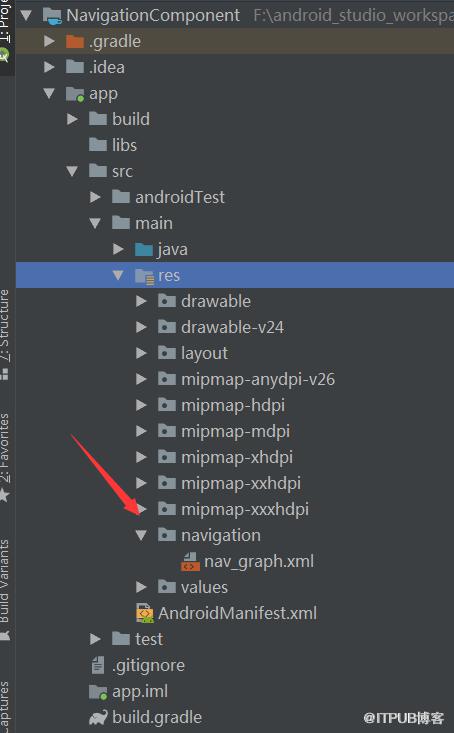Expand the layout folder arrow

(x=141, y=353)
